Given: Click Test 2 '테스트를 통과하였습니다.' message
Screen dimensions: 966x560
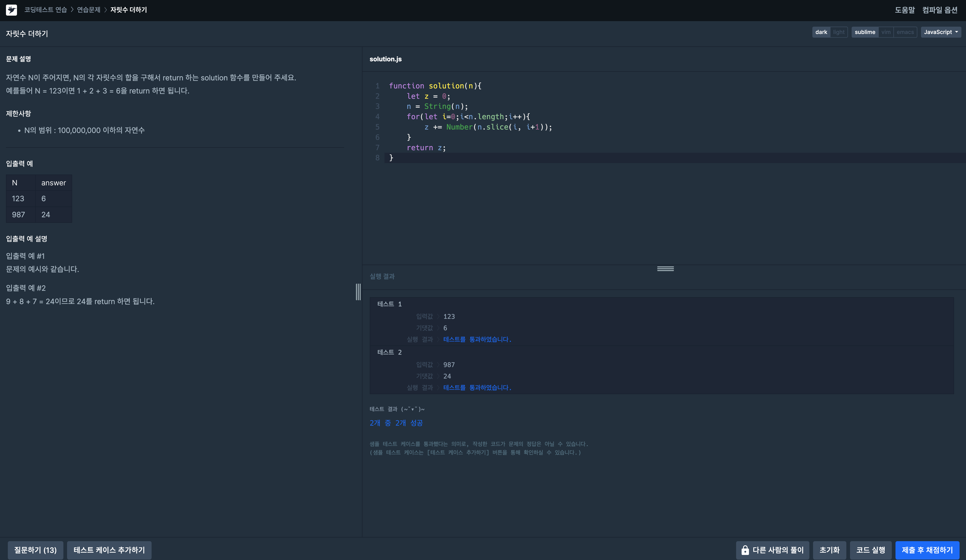Looking at the screenshot, I should 477,388.
